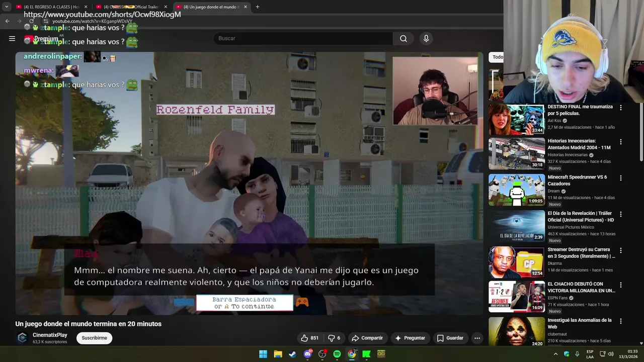Screen dimensions: 644x362
Task: Open 'Minecraft Speedrunner VS 6 Cazadores' thumbnail
Action: click(517, 190)
